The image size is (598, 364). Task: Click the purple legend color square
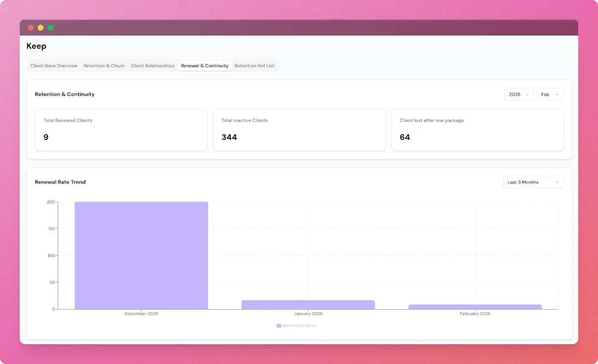click(279, 326)
